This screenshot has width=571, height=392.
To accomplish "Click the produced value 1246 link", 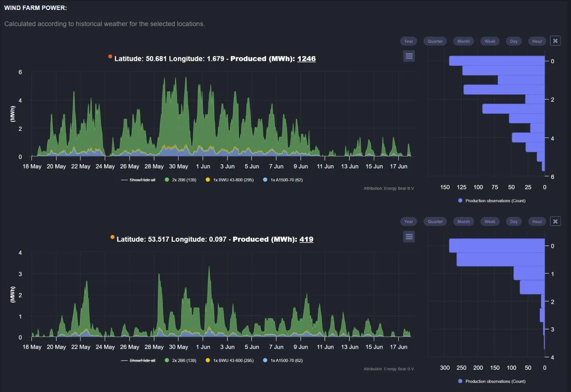I will (x=306, y=59).
